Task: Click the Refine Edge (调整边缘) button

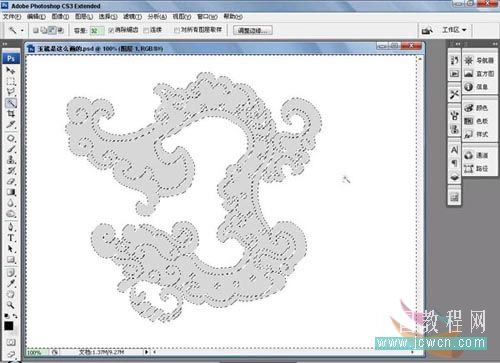Action: [x=253, y=31]
